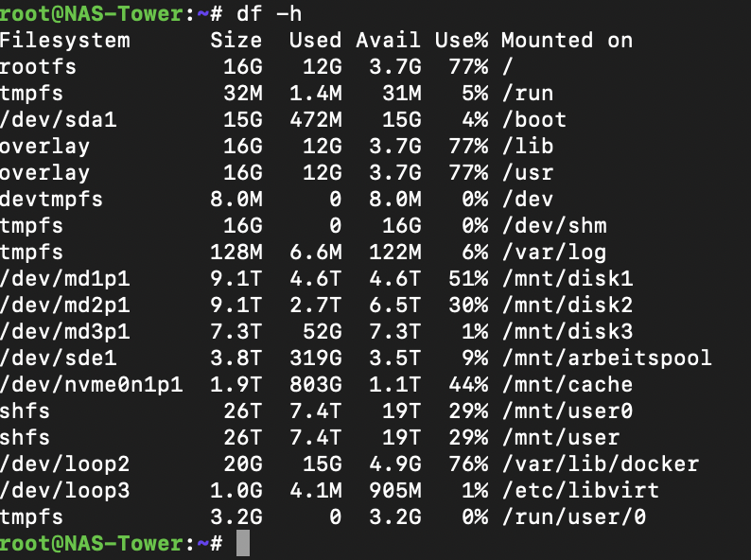Click the /run/user/0 mount path

click(x=574, y=516)
